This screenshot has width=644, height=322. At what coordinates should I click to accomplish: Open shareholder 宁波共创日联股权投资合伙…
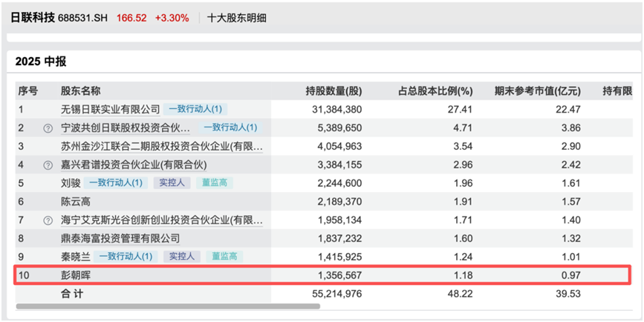tap(126, 128)
